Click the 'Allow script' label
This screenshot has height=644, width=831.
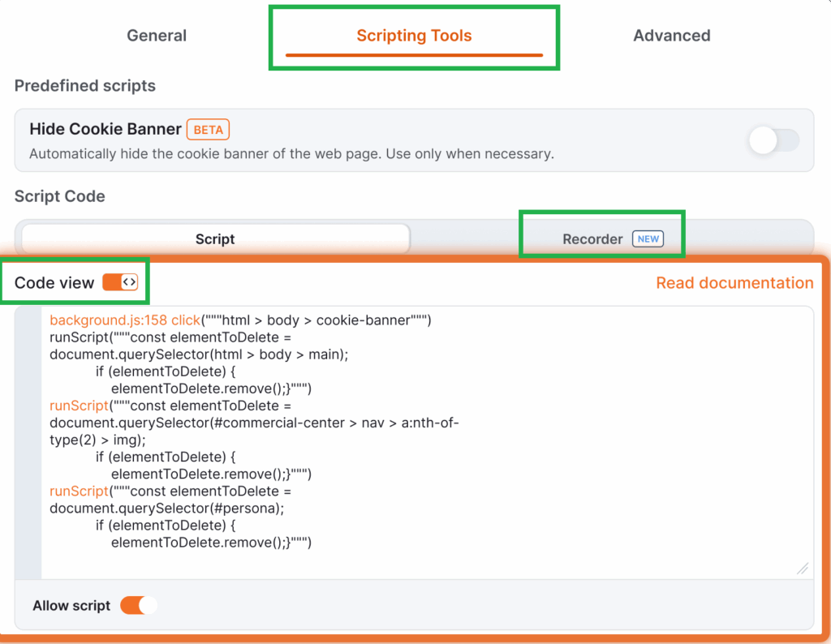tap(71, 605)
